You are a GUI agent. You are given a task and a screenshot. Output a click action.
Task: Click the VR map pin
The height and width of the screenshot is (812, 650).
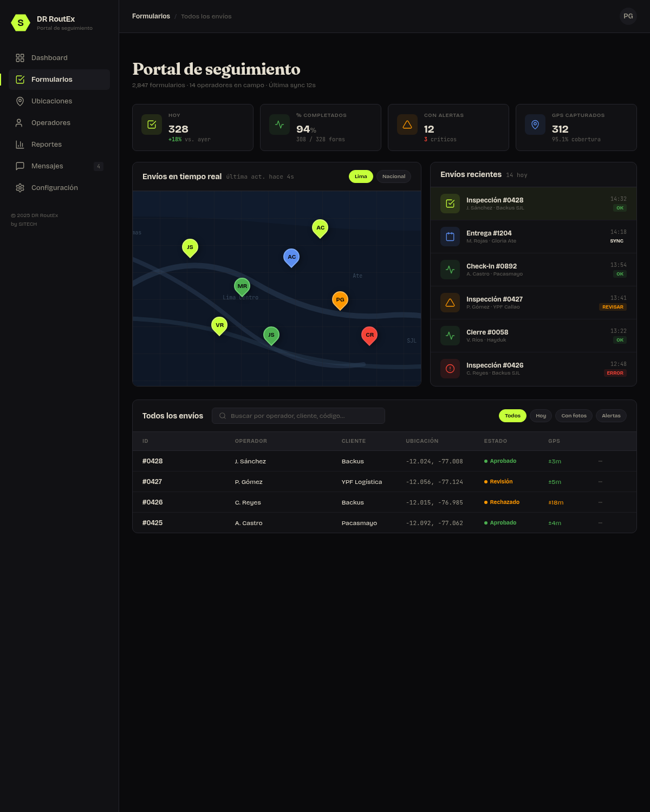tap(219, 326)
